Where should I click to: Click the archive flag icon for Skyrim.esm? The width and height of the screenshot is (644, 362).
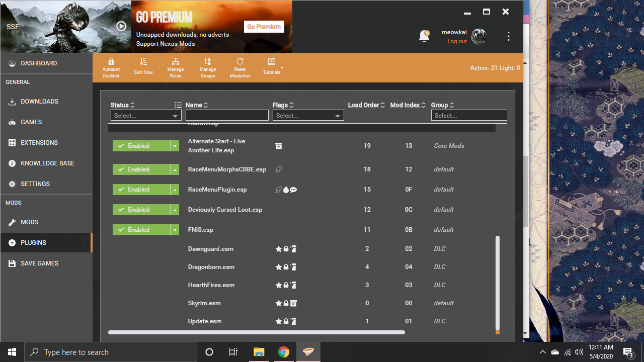pyautogui.click(x=293, y=303)
